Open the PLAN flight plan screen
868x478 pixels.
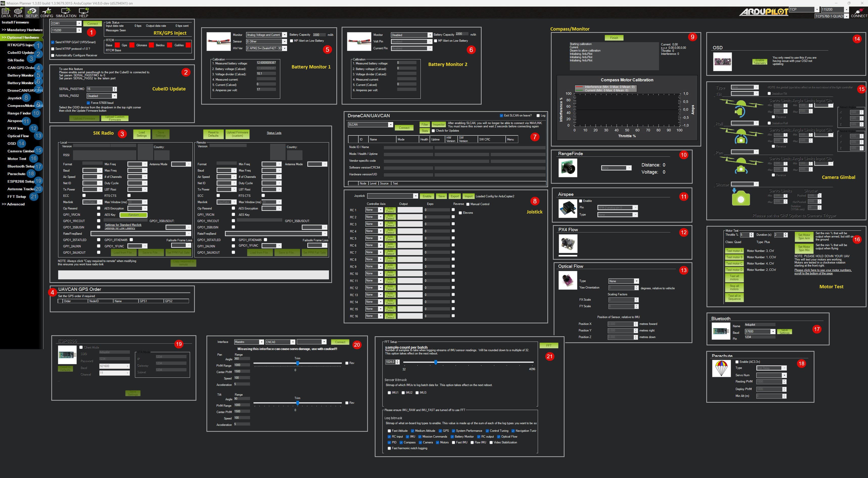coord(18,12)
